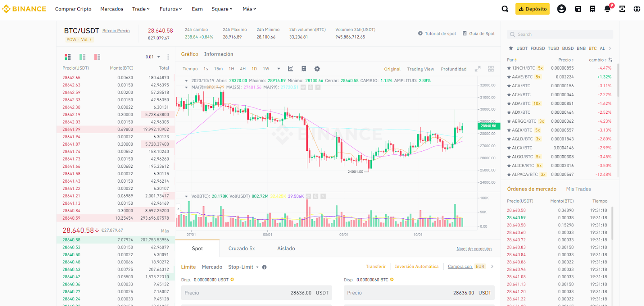Switch to the Aislado margin tab
The width and height of the screenshot is (644, 306).
click(286, 248)
